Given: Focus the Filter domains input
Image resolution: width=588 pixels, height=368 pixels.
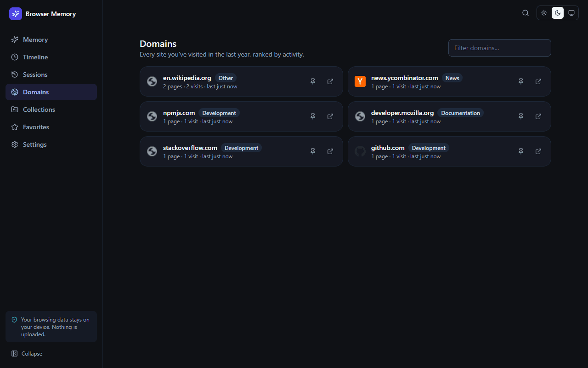Looking at the screenshot, I should click(x=500, y=48).
